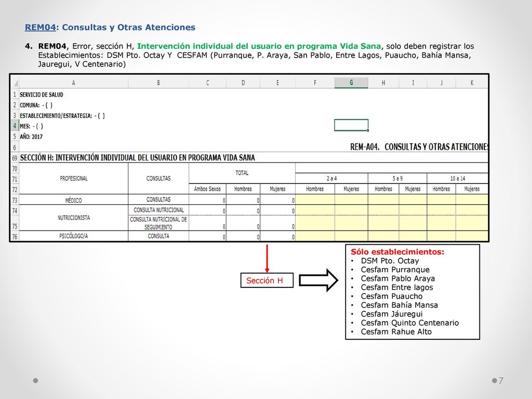Click the 'AÑO: 2017' cell

tap(31, 137)
